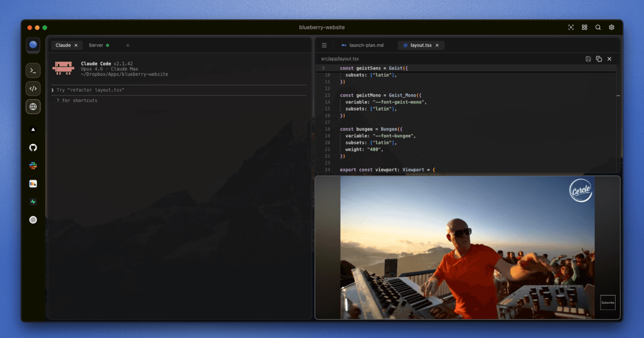Open the code editor panel in sidebar
Image resolution: width=644 pixels, height=338 pixels.
[33, 89]
